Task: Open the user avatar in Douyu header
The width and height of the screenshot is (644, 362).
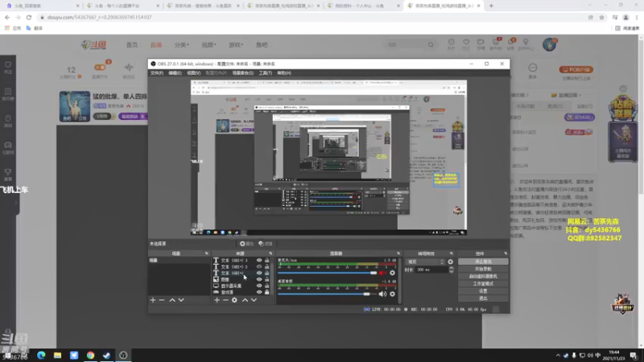Action: coord(549,44)
